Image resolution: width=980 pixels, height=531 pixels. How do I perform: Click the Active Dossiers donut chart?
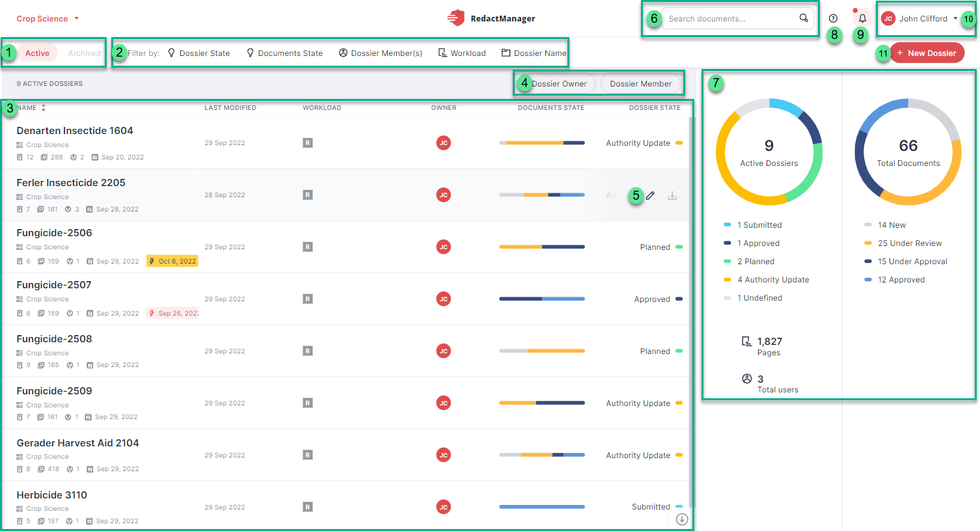coord(769,152)
